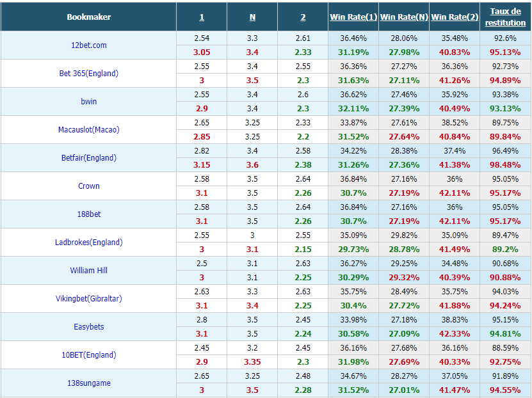Select Ladbrokes restitution 89.2%
Viewport: 532px width, 398px height.
[505, 249]
